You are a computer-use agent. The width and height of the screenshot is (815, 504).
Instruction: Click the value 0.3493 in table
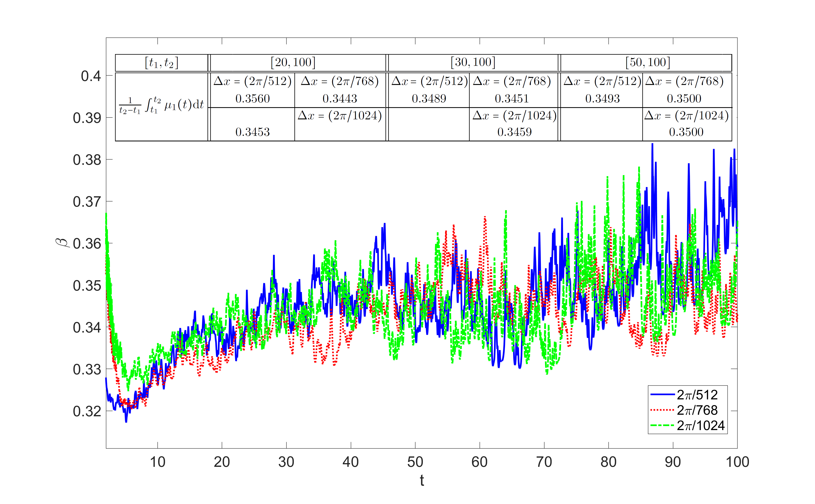pos(602,99)
